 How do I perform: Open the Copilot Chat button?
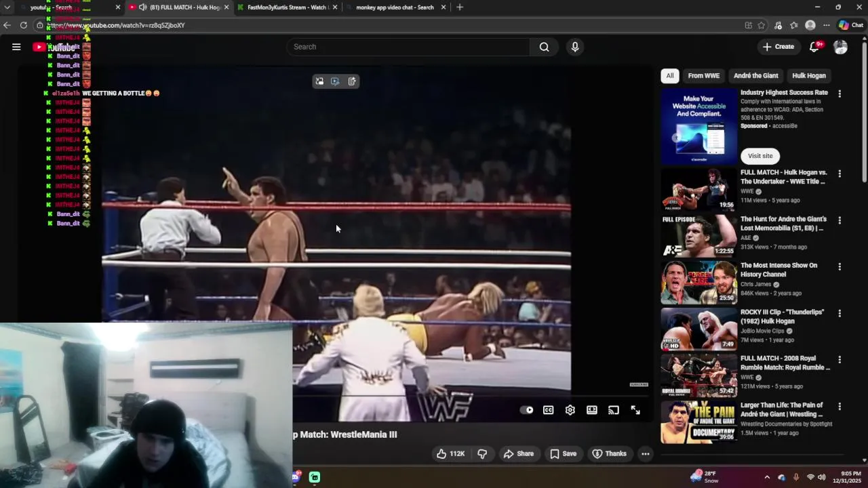click(851, 25)
